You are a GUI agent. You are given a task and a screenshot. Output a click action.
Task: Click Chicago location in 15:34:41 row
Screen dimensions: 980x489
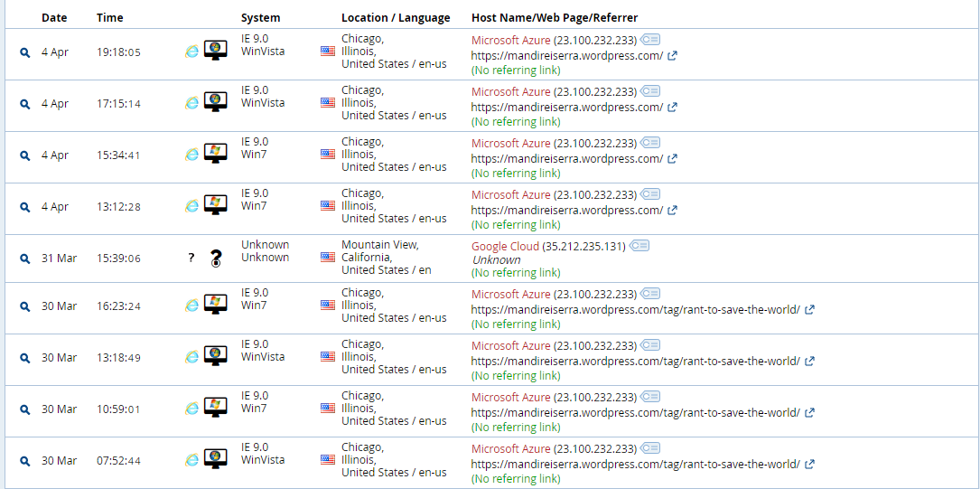(394, 155)
